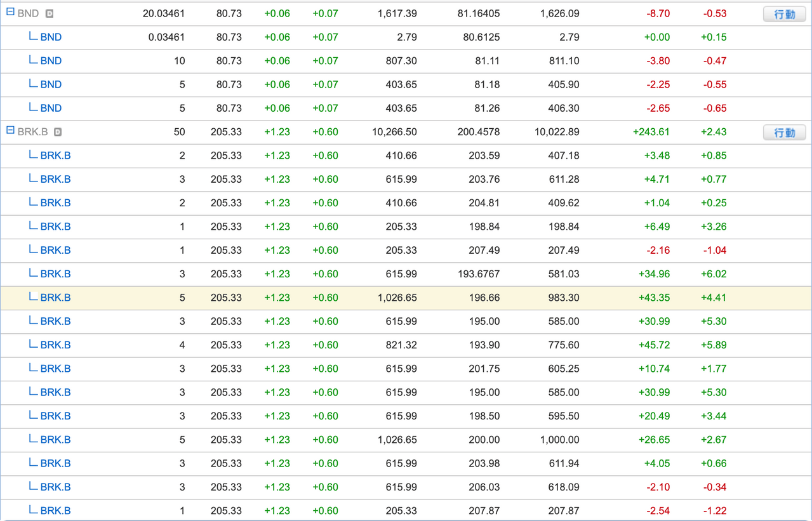Click the gain percentage +6.02
The image size is (812, 521).
714,274
